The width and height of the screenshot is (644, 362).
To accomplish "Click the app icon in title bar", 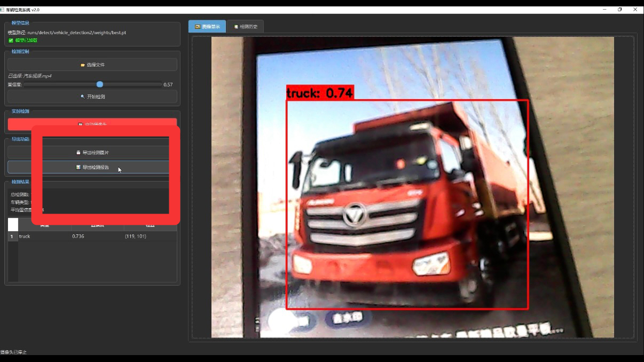I will (3, 10).
